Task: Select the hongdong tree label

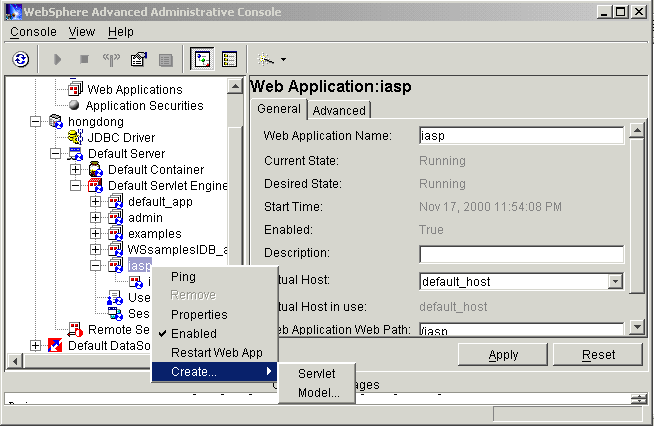Action: tap(96, 121)
